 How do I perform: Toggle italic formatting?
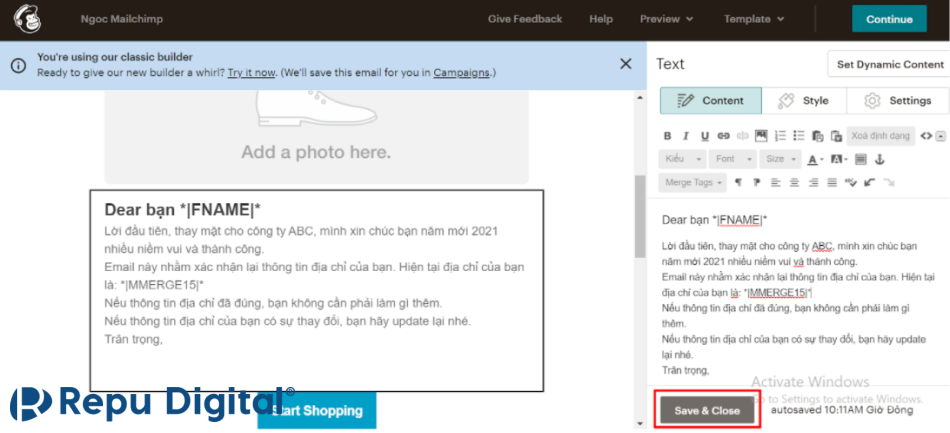point(685,136)
